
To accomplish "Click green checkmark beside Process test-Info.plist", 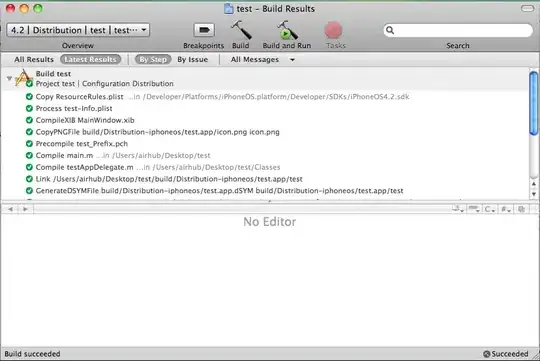I will point(29,109).
